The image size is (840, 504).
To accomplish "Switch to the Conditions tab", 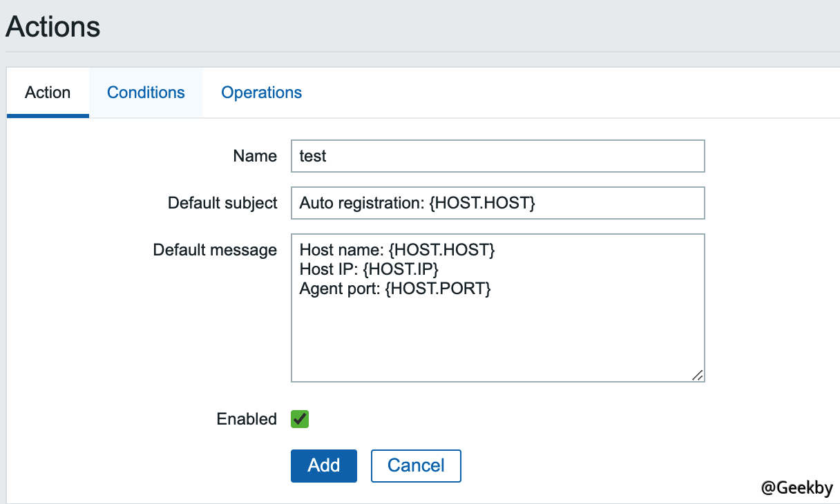I will coord(146,93).
